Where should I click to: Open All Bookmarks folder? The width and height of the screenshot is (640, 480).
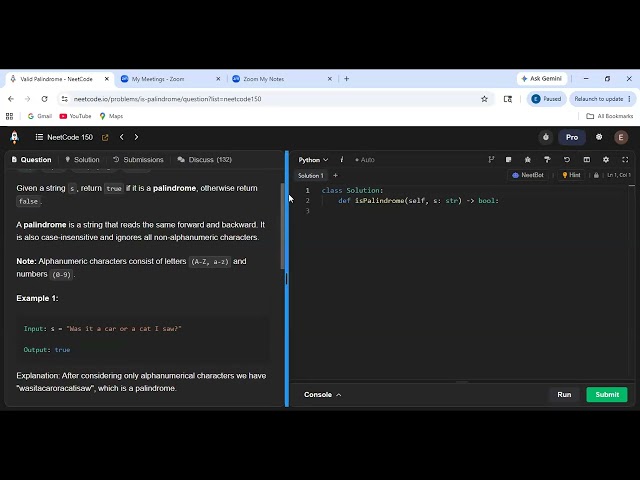coord(609,116)
